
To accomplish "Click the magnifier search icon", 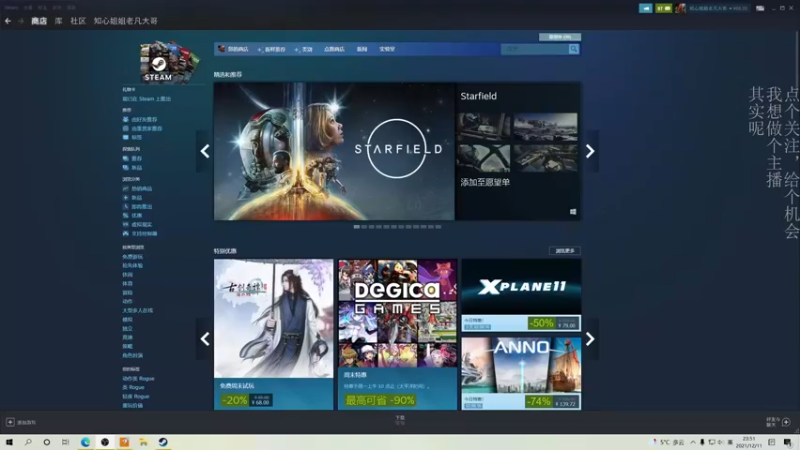I will coord(573,49).
